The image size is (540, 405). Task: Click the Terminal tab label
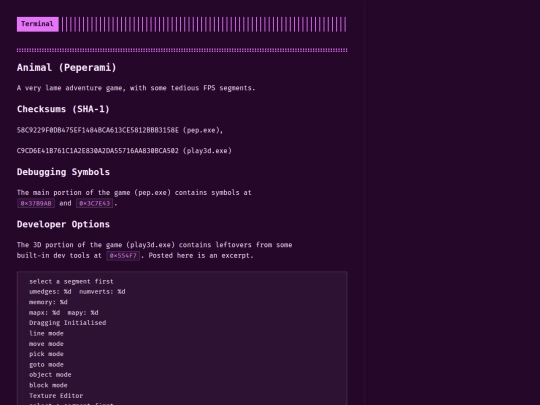38,24
